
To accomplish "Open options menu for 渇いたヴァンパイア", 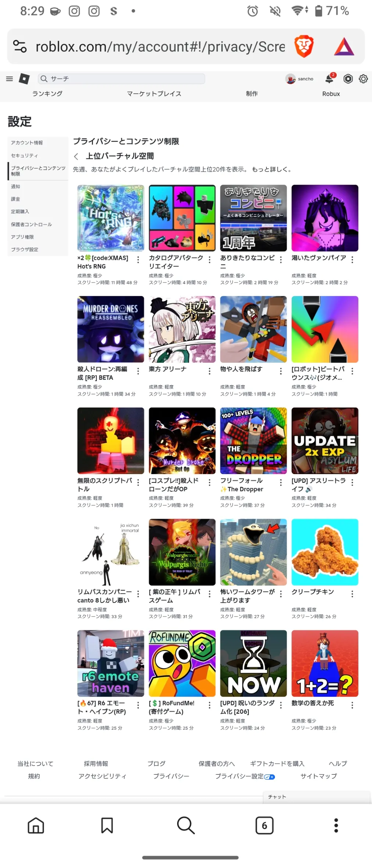I will [x=352, y=260].
